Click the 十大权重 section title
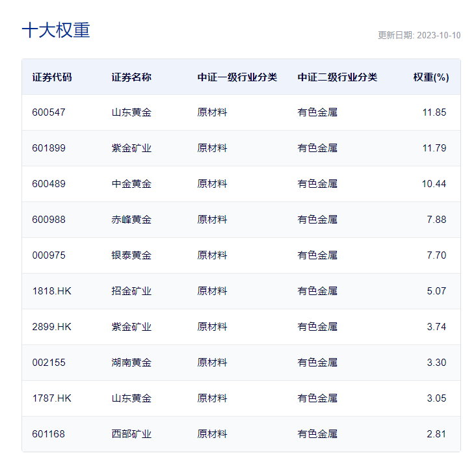The height and width of the screenshot is (464, 476). click(x=56, y=31)
